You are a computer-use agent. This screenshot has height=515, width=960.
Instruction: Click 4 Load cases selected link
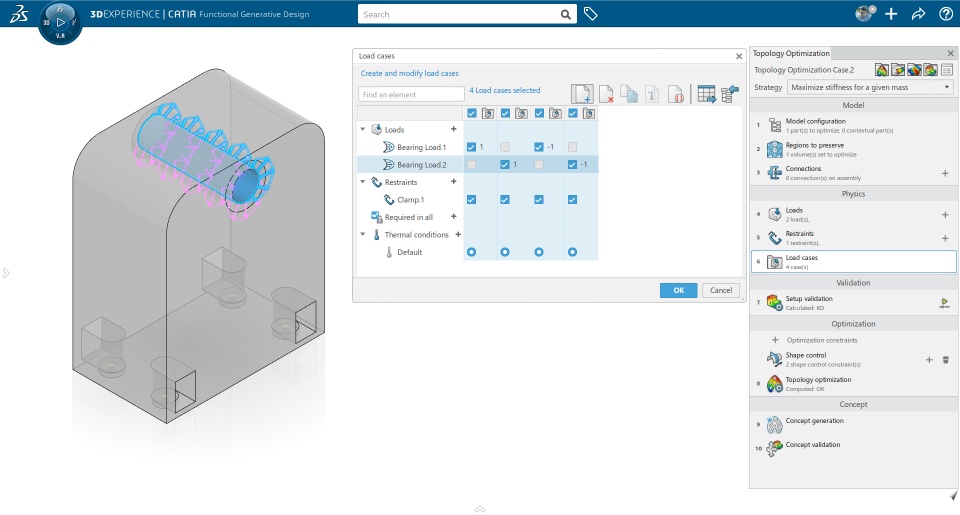504,90
